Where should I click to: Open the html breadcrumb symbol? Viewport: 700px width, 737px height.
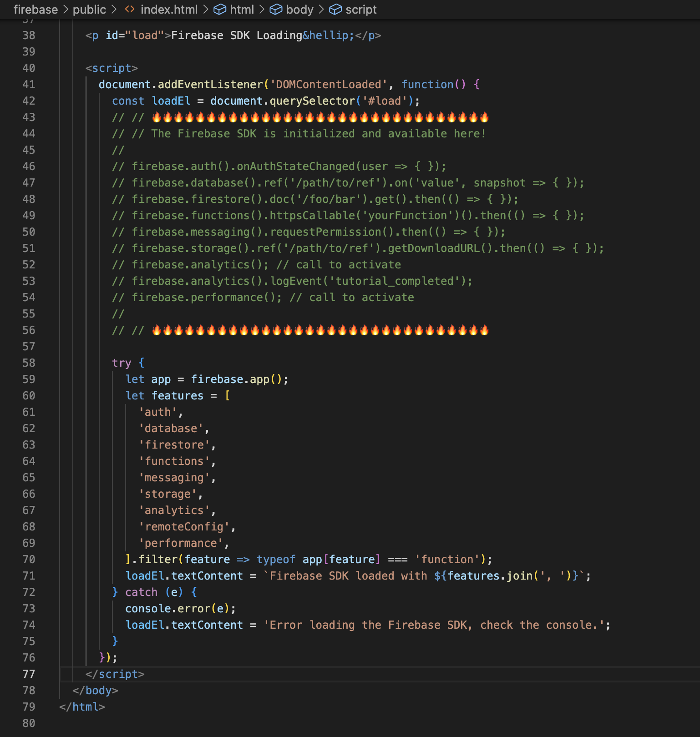click(242, 10)
